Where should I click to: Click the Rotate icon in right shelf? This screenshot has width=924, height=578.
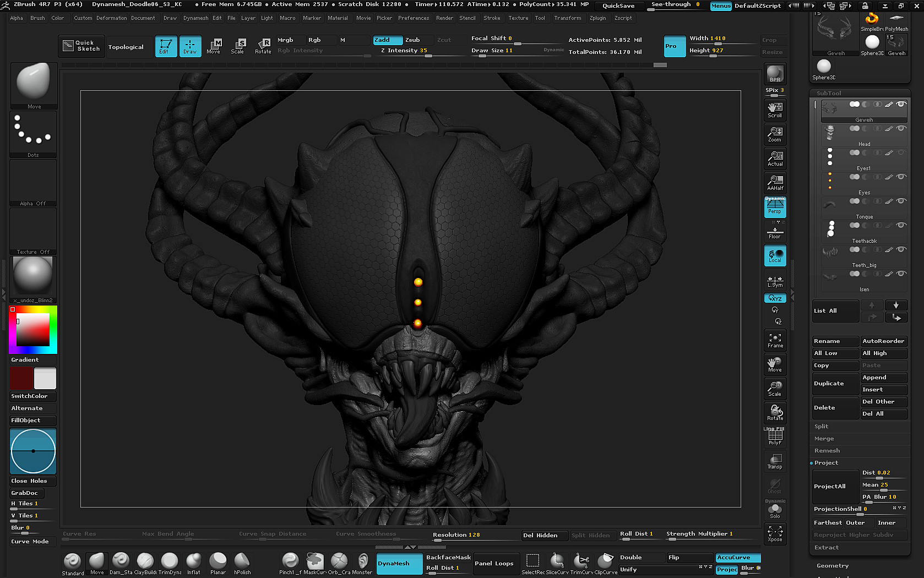775,412
